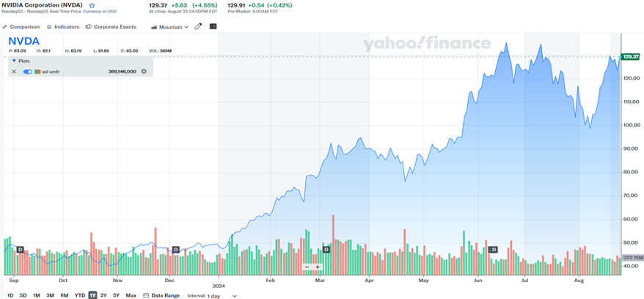Viewport: 644px width, 299px height.
Task: Toggle the vol undr plot switch
Action: (27, 71)
